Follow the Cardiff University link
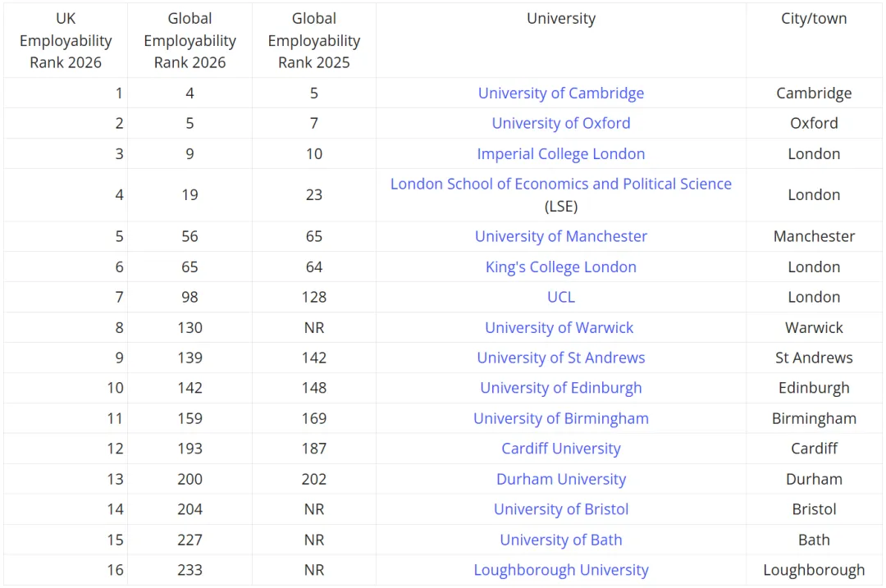886x588 pixels. tap(560, 449)
